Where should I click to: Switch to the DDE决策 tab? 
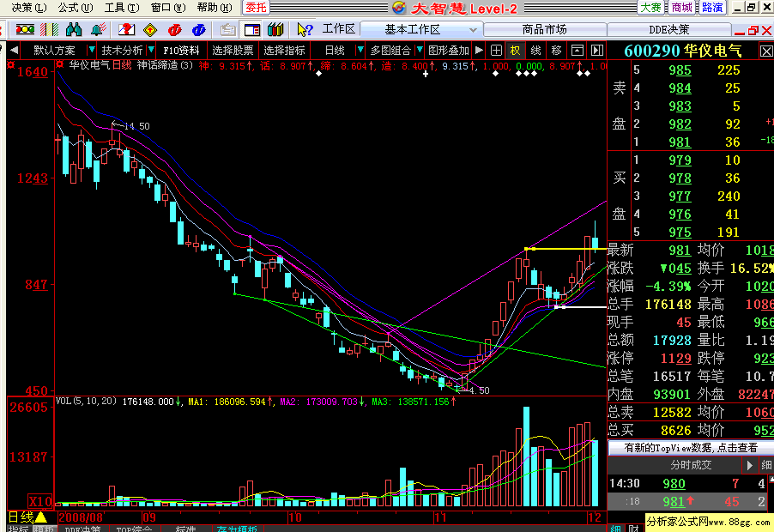[x=668, y=30]
